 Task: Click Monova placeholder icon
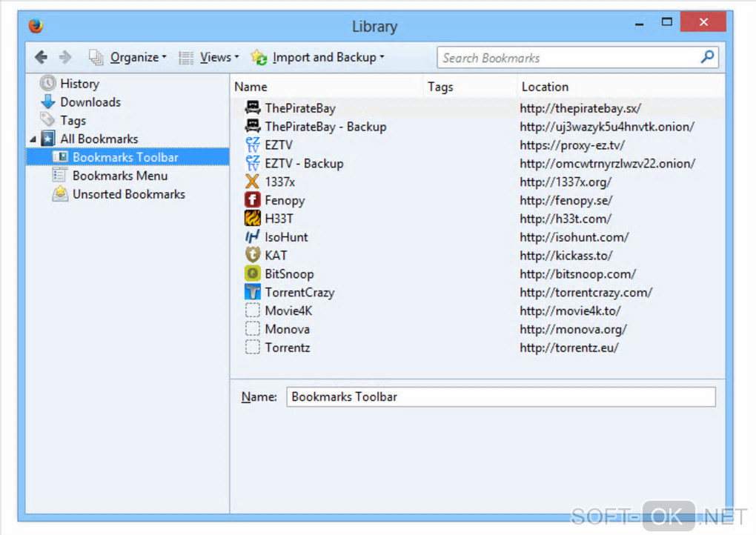coord(252,329)
